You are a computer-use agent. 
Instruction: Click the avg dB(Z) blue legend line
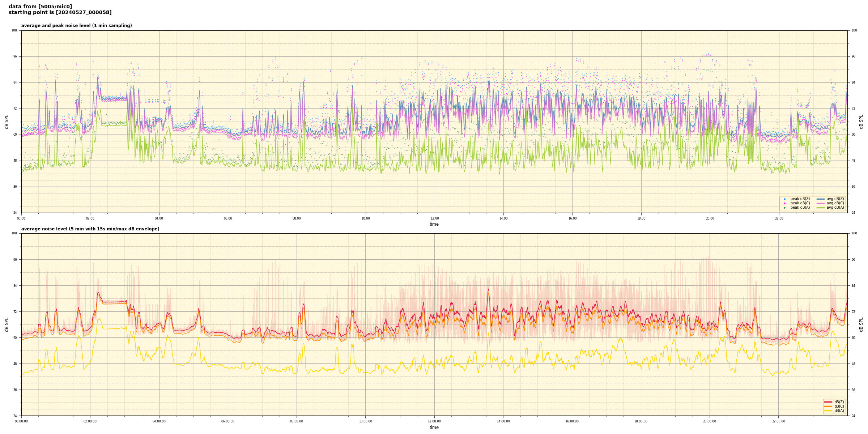coord(821,199)
